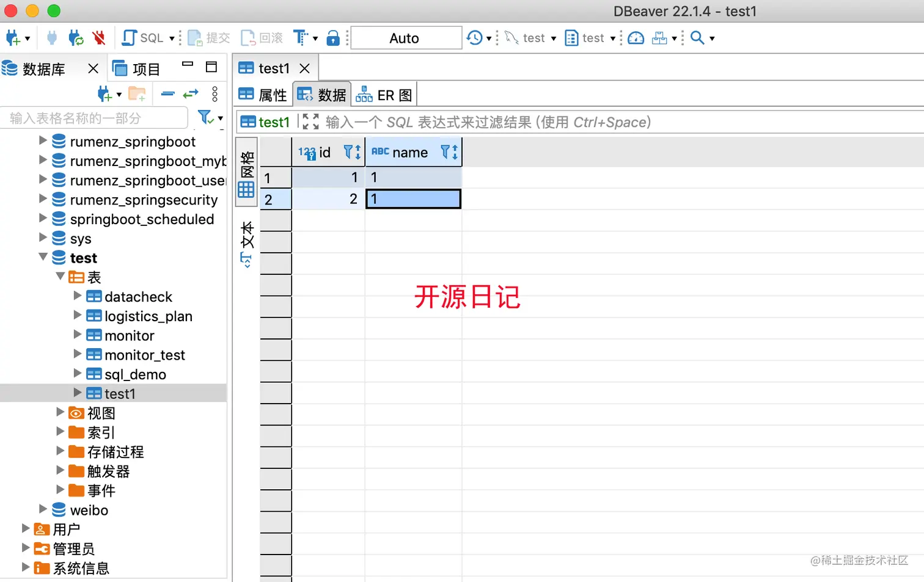Select row header 1 in grid
Screen dimensions: 924x582
click(x=276, y=178)
